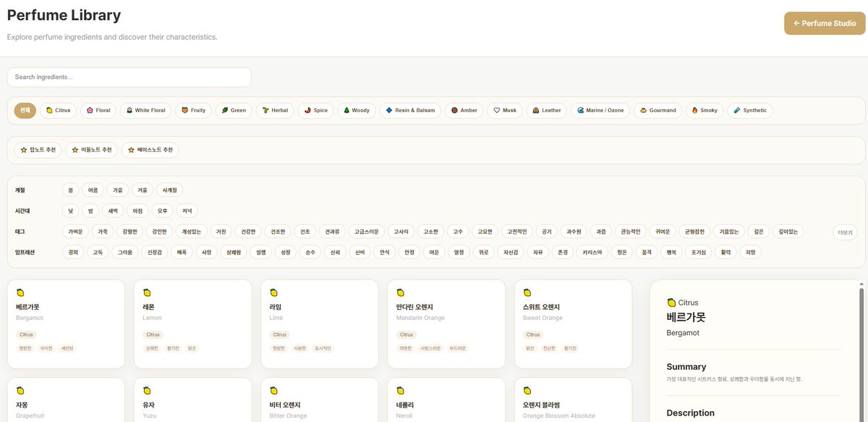
Task: Click lemon icon on 만다린 오렌지 card
Action: 400,292
